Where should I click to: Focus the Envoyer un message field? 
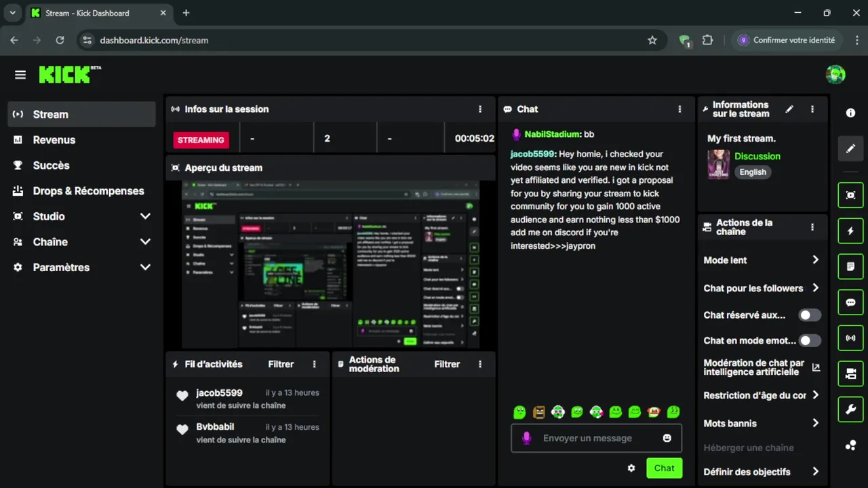point(596,439)
